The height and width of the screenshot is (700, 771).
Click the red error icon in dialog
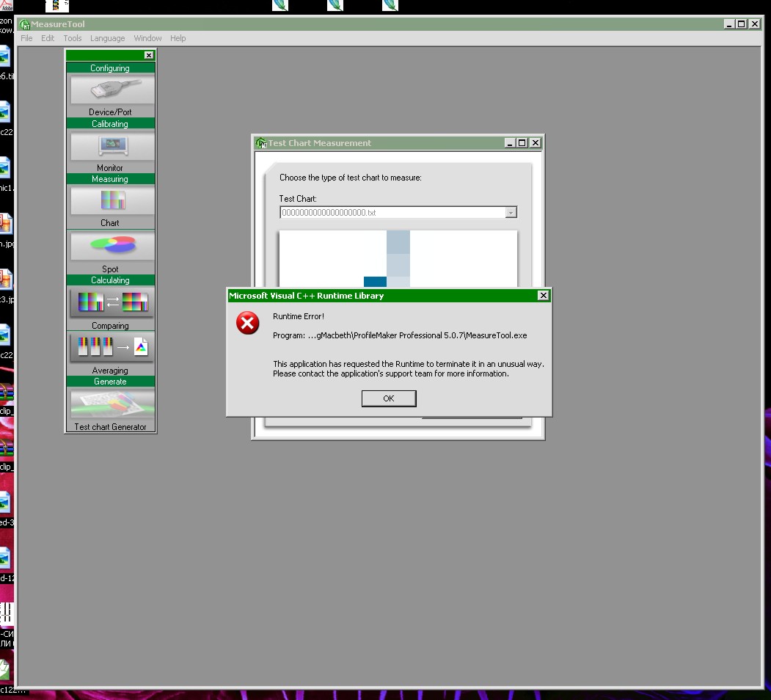point(247,323)
